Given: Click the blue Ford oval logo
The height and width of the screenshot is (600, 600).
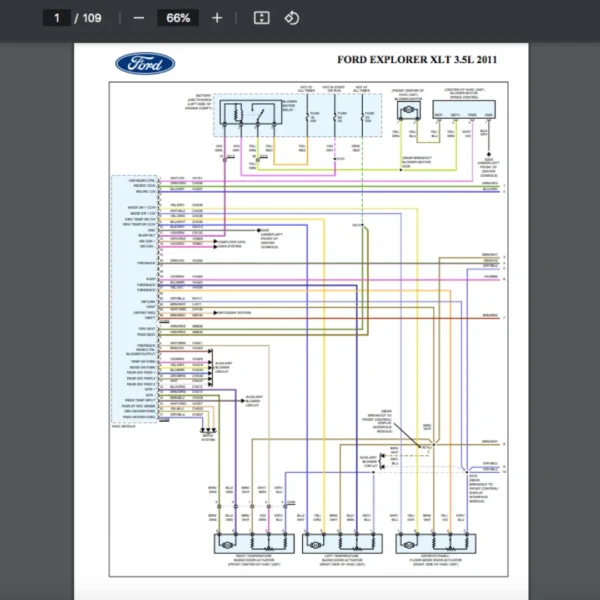Looking at the screenshot, I should click(x=145, y=64).
